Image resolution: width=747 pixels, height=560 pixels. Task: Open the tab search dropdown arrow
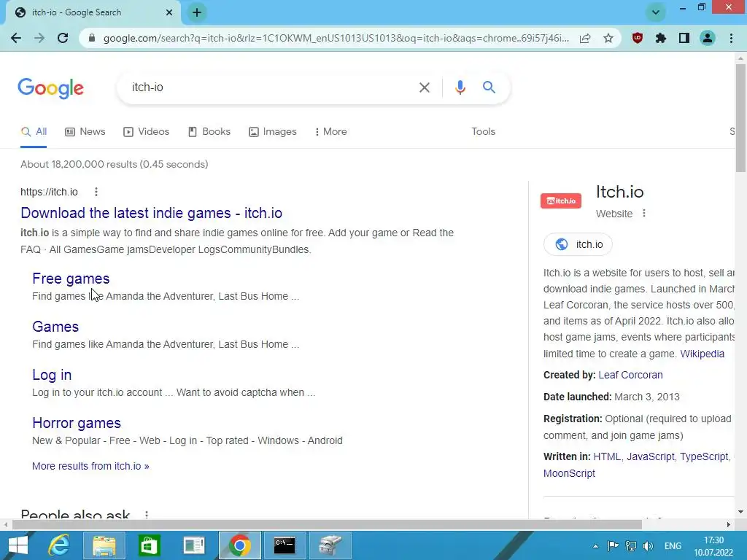pyautogui.click(x=656, y=12)
